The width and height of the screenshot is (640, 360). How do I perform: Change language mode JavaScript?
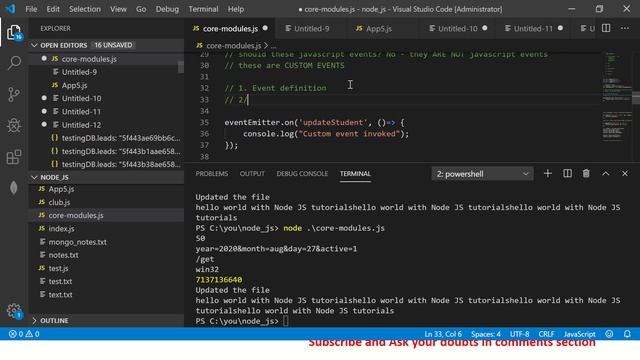(579, 334)
